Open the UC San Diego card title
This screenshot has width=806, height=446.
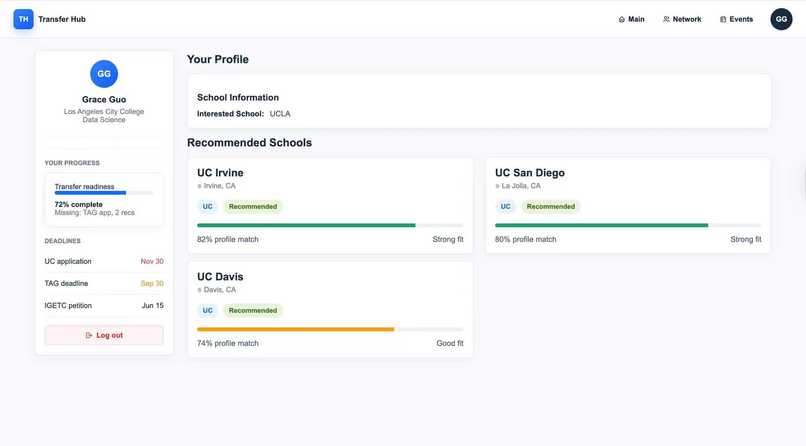tap(529, 173)
